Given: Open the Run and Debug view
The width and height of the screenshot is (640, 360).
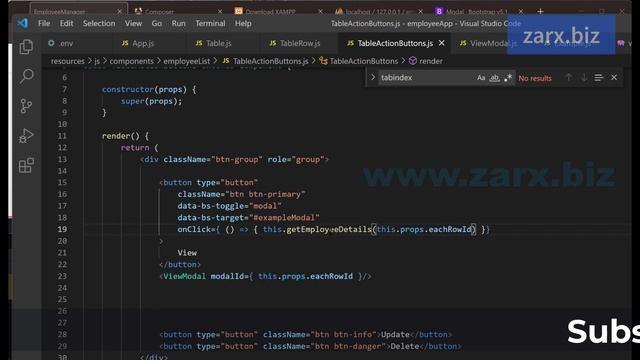Looking at the screenshot, I should (26, 136).
